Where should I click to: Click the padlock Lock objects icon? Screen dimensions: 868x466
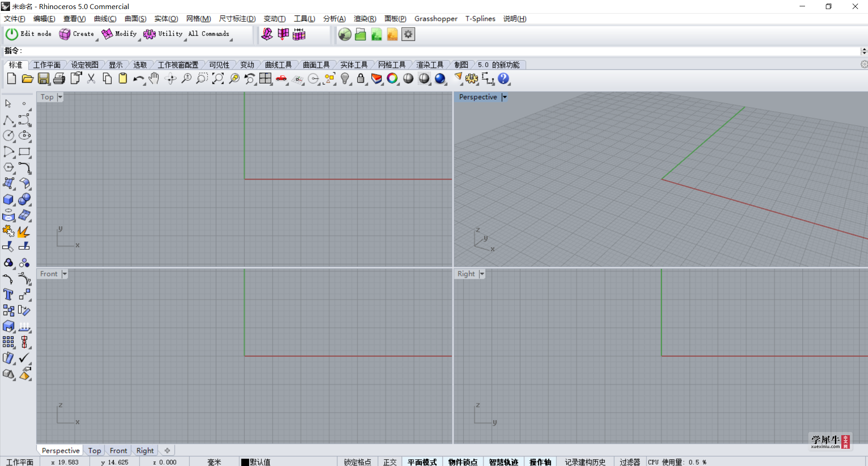(361, 79)
